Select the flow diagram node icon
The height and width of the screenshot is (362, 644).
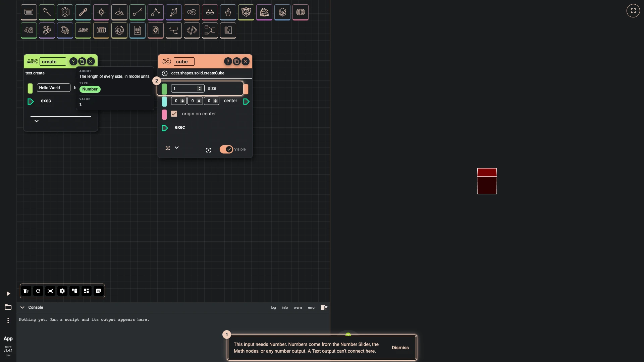[210, 30]
